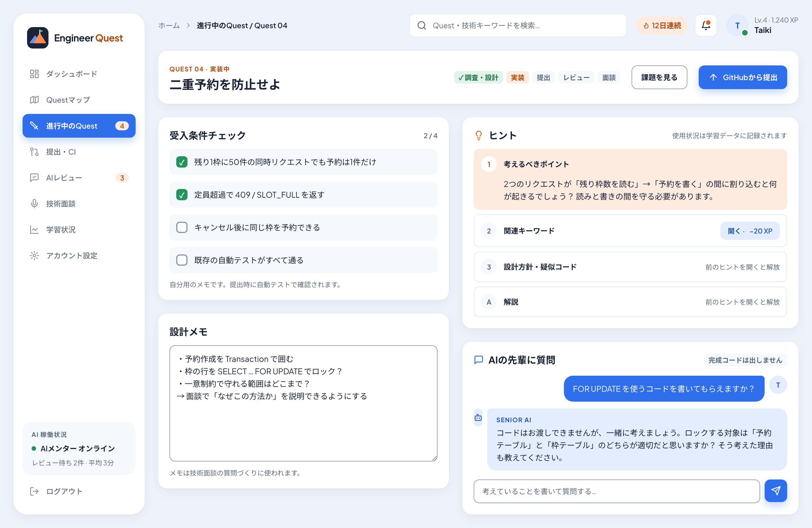Click the gear icon for アカウント設定

[x=34, y=255]
